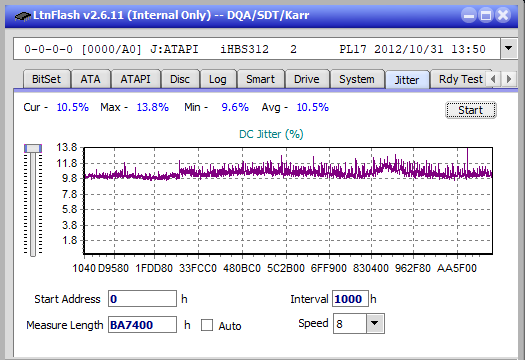The image size is (525, 360).
Task: Select the ATAPI tab
Action: coord(135,79)
